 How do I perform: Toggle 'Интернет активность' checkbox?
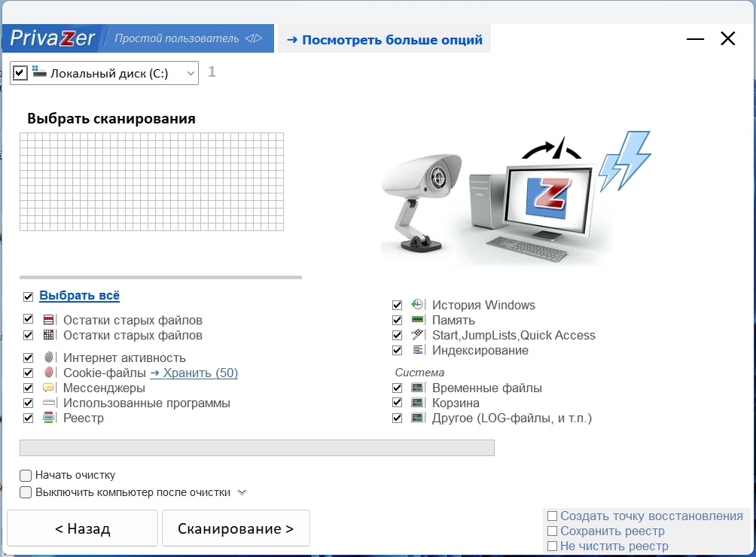tap(28, 358)
